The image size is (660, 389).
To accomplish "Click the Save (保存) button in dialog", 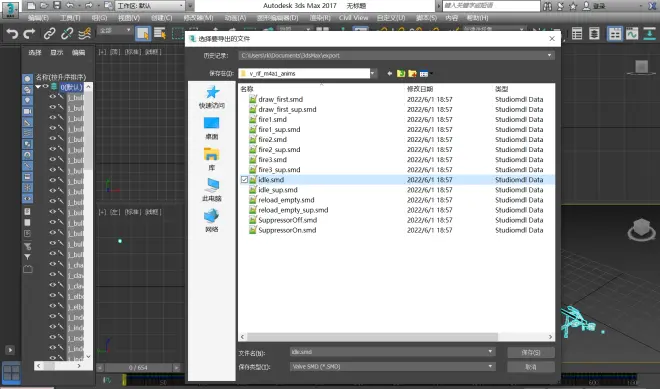I will click(x=531, y=352).
